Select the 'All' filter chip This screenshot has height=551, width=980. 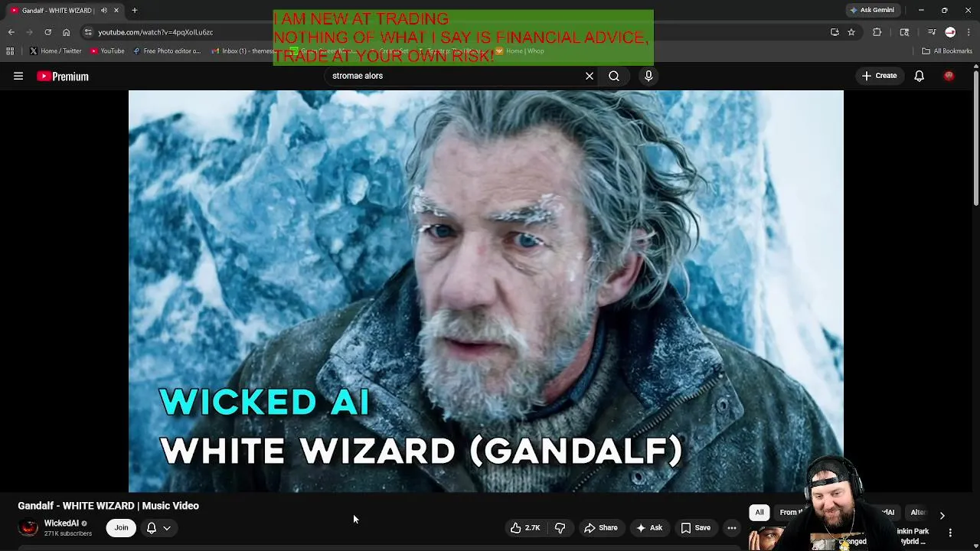(759, 513)
